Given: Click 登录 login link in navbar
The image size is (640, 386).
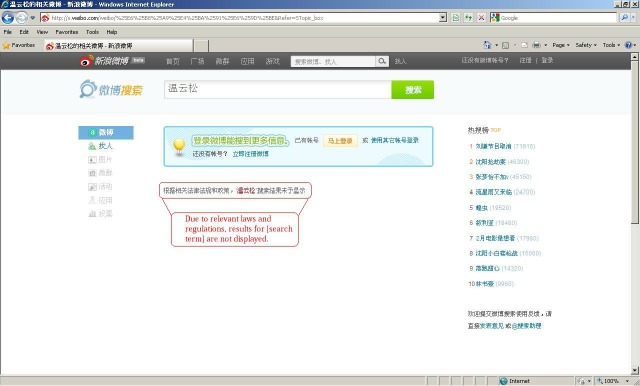Looking at the screenshot, I should pyautogui.click(x=547, y=60).
